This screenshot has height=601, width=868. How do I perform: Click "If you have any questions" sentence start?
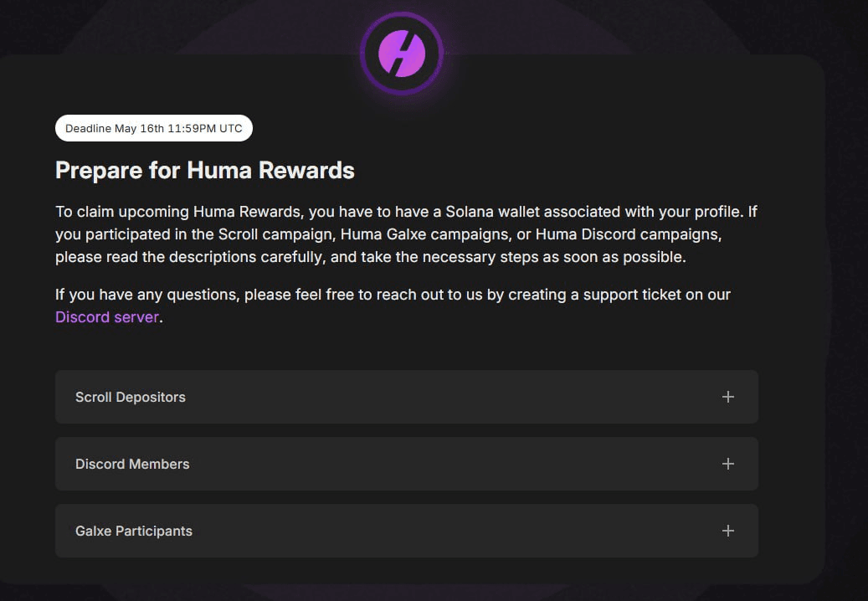click(134, 295)
